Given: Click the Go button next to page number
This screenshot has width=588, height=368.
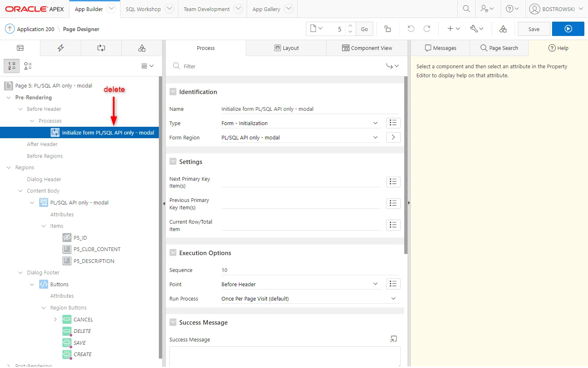Looking at the screenshot, I should [x=364, y=29].
